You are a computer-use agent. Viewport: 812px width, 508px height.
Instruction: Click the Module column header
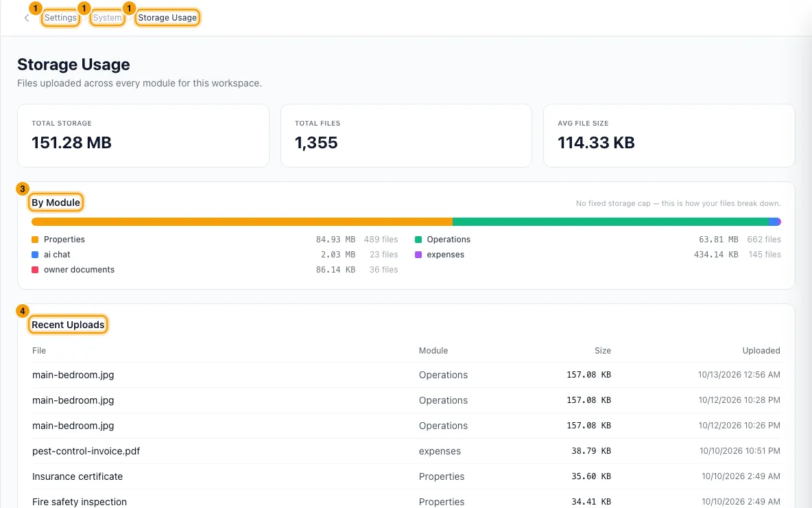pyautogui.click(x=433, y=351)
